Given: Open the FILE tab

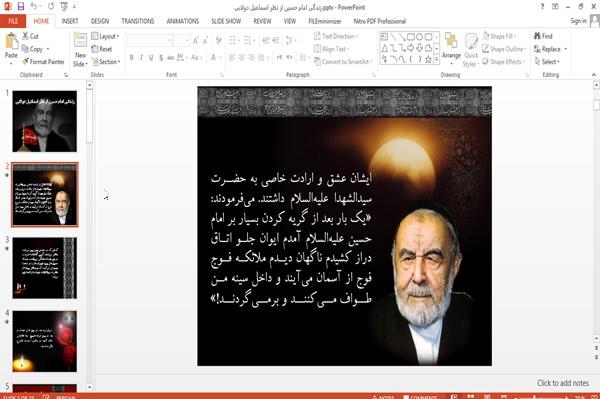Looking at the screenshot, I should pos(13,21).
